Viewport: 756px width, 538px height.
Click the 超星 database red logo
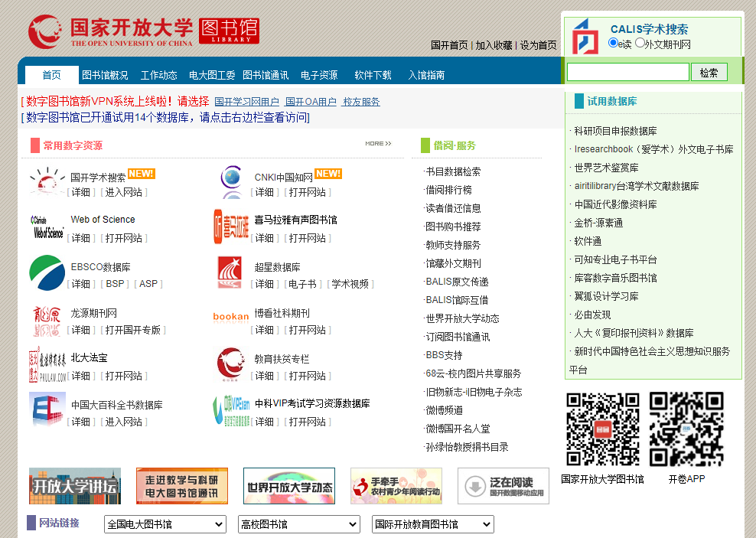pos(230,272)
